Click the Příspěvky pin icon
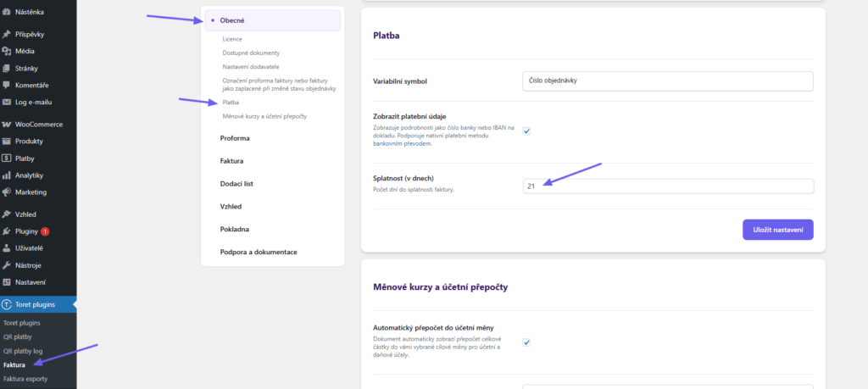This screenshot has width=868, height=389. 7,35
